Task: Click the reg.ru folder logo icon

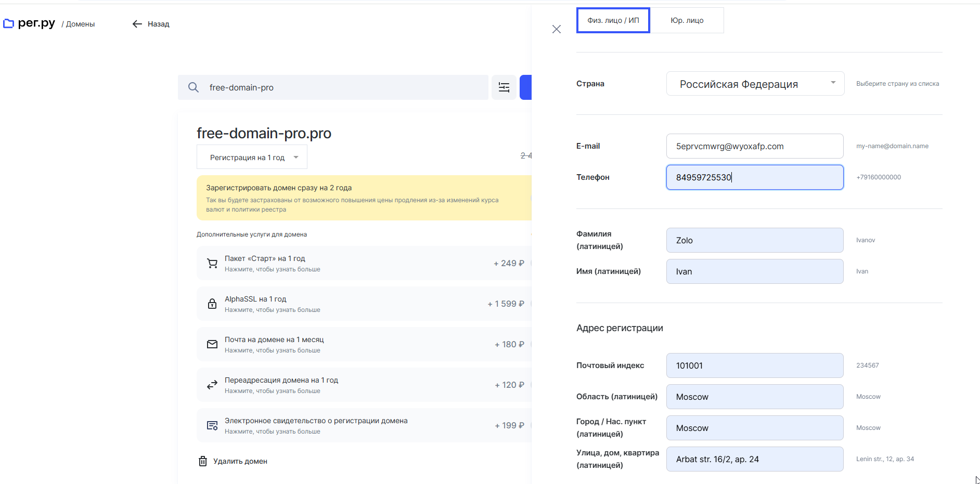Action: (8, 23)
